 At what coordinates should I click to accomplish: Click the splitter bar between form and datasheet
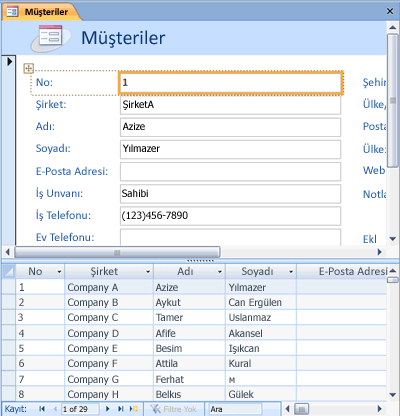200,261
